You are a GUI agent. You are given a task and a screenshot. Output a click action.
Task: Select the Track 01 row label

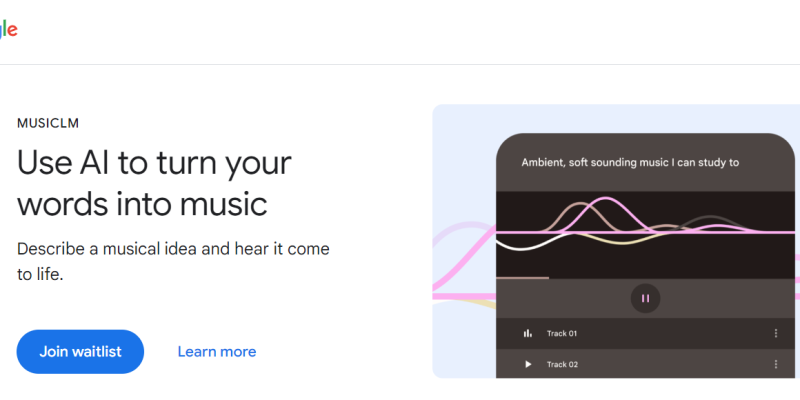point(562,334)
